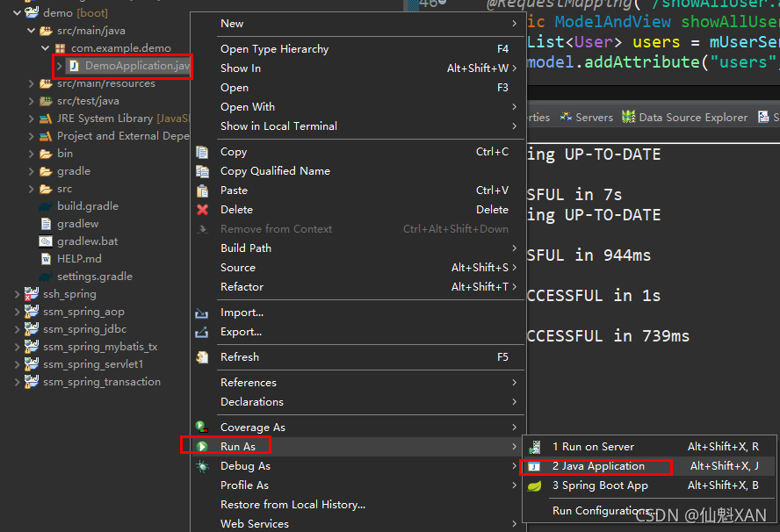The height and width of the screenshot is (532, 780).
Task: Click the com.example.demo package icon
Action: [x=61, y=48]
